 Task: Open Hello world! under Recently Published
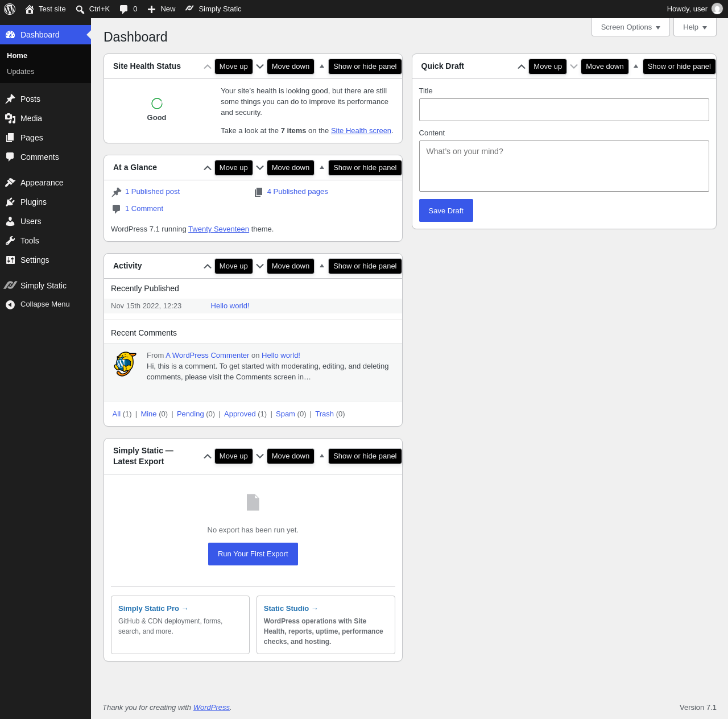pos(230,306)
